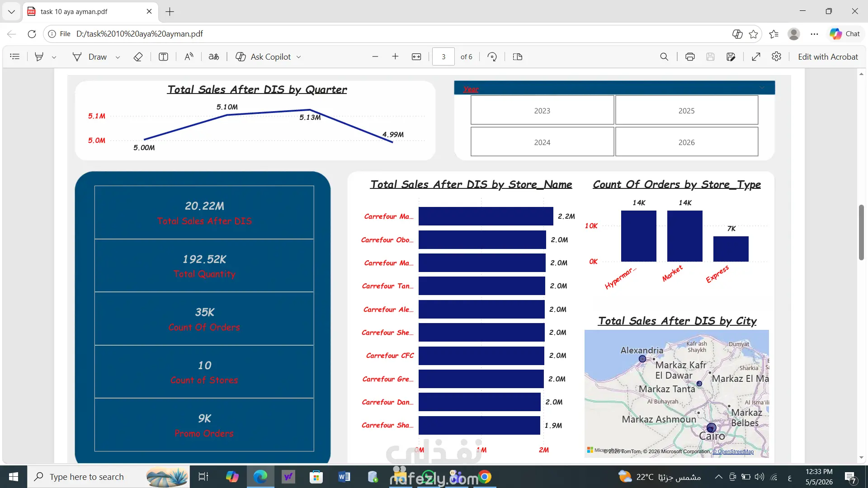The width and height of the screenshot is (868, 488).
Task: Click the Carrefour CFC bar label
Action: pos(390,356)
